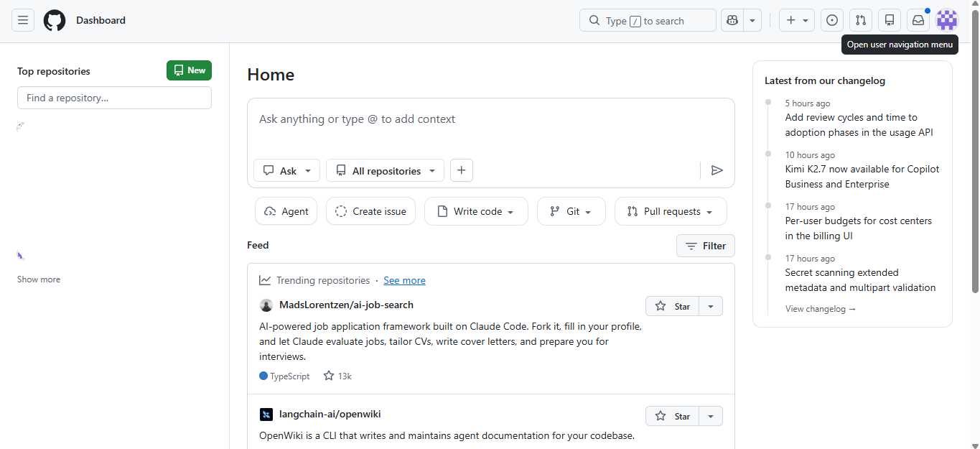Click the 13k stargazers count

pyautogui.click(x=337, y=376)
